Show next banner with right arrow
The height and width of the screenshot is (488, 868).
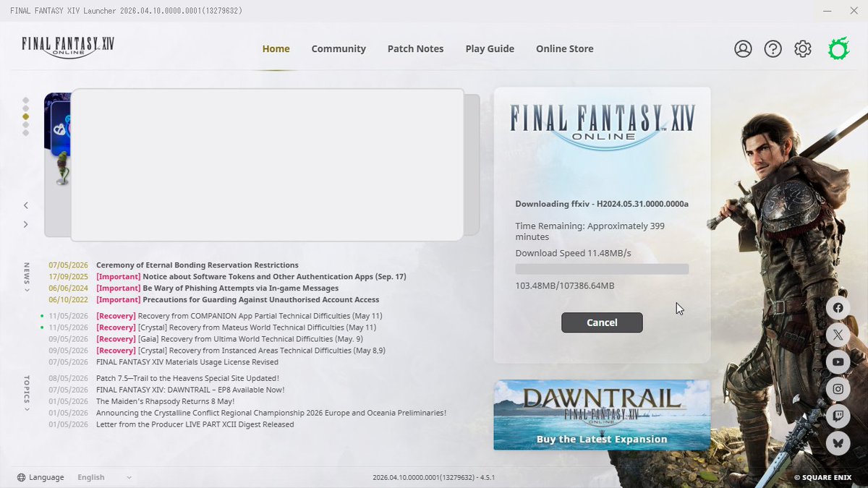click(x=26, y=224)
